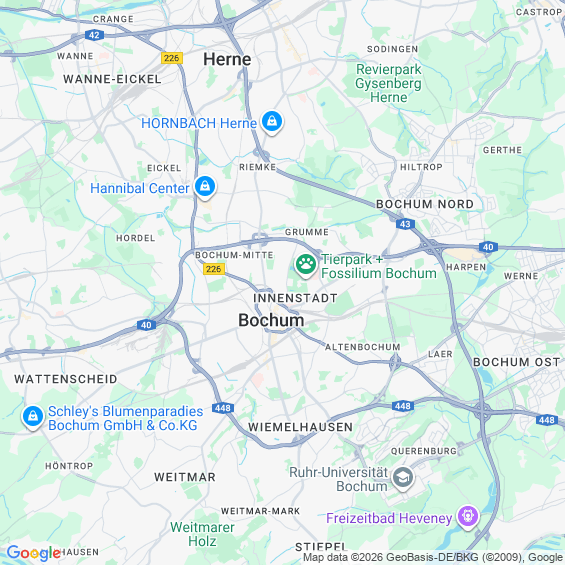Click the Wattenscheid district label
The image size is (565, 565).
(x=66, y=379)
